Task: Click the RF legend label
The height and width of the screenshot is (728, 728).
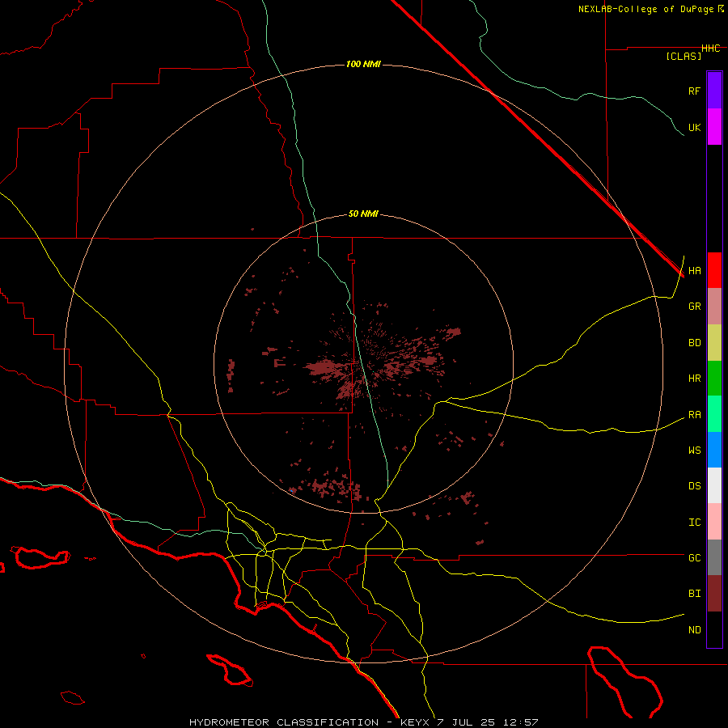Action: point(694,91)
